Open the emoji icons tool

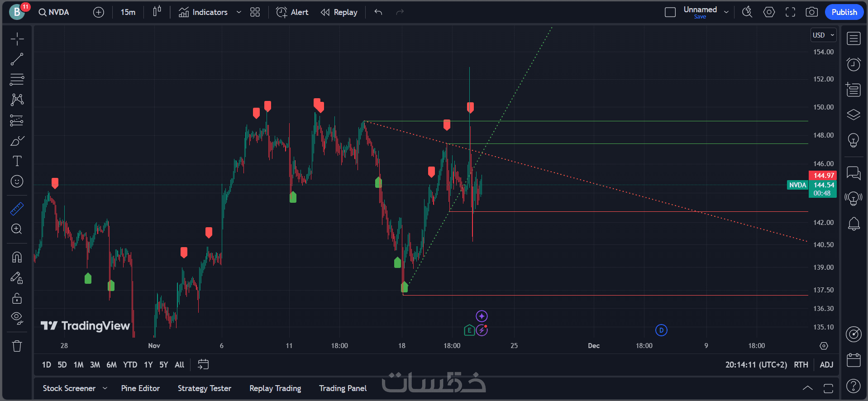point(17,181)
